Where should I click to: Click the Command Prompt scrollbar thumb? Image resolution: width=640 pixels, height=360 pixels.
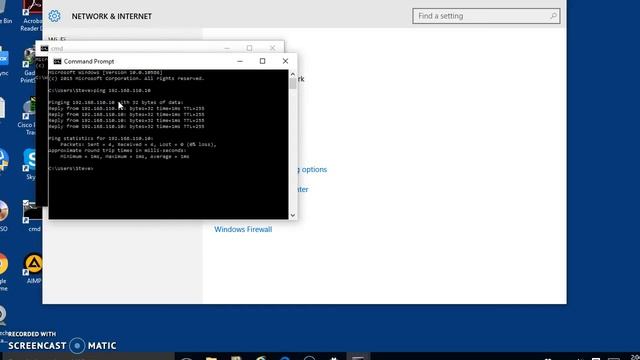coord(293,83)
